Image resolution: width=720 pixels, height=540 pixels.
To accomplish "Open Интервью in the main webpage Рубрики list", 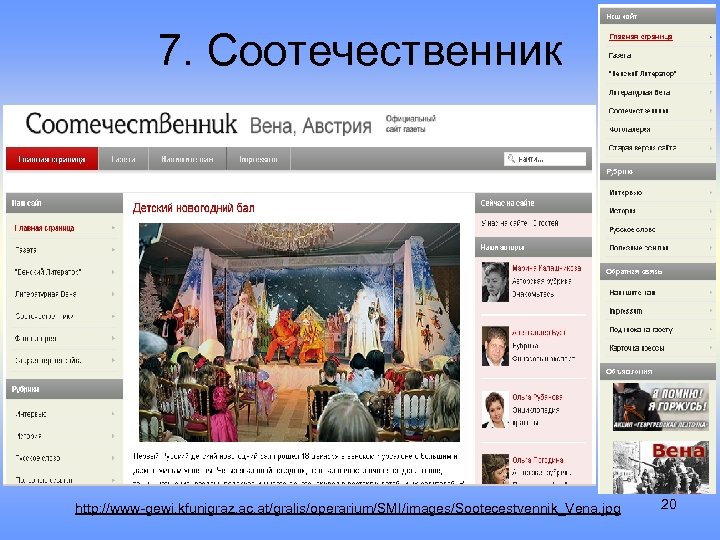I will 31,414.
